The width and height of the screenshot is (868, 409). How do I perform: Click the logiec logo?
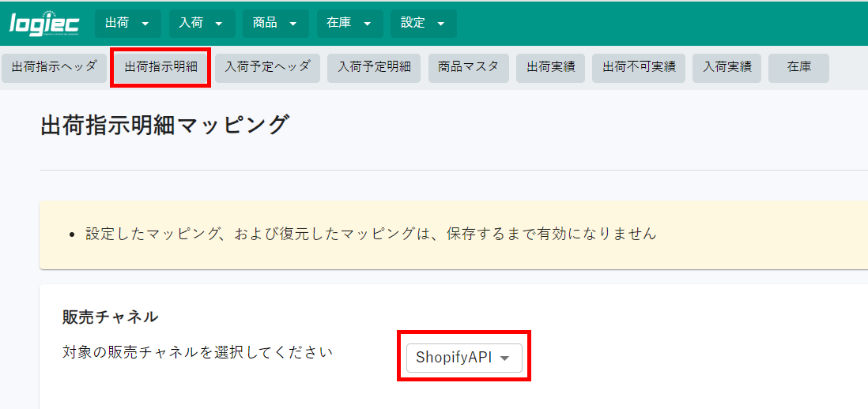pyautogui.click(x=44, y=23)
